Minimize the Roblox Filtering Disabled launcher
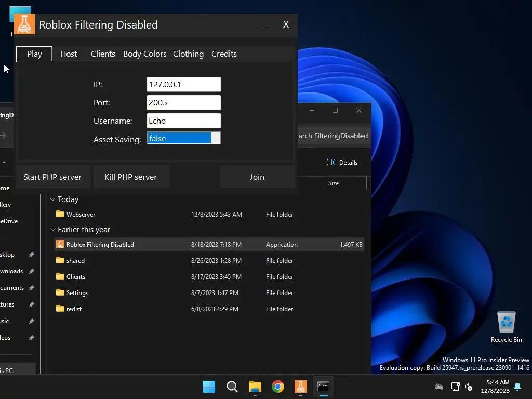 265,25
